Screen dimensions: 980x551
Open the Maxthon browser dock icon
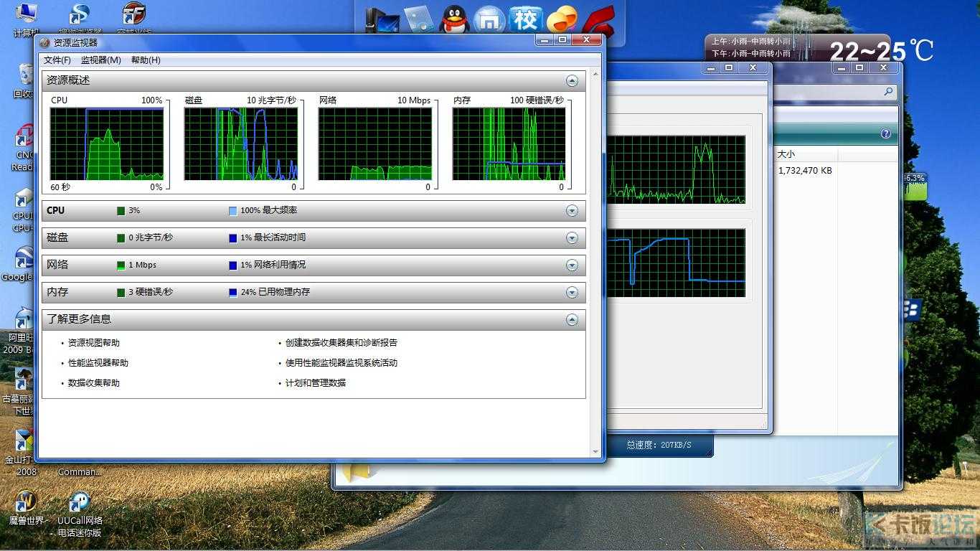pos(490,20)
